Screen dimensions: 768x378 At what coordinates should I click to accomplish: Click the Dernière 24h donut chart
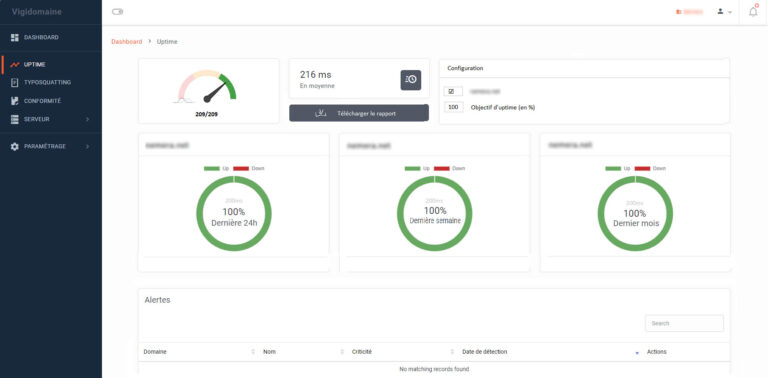click(234, 213)
